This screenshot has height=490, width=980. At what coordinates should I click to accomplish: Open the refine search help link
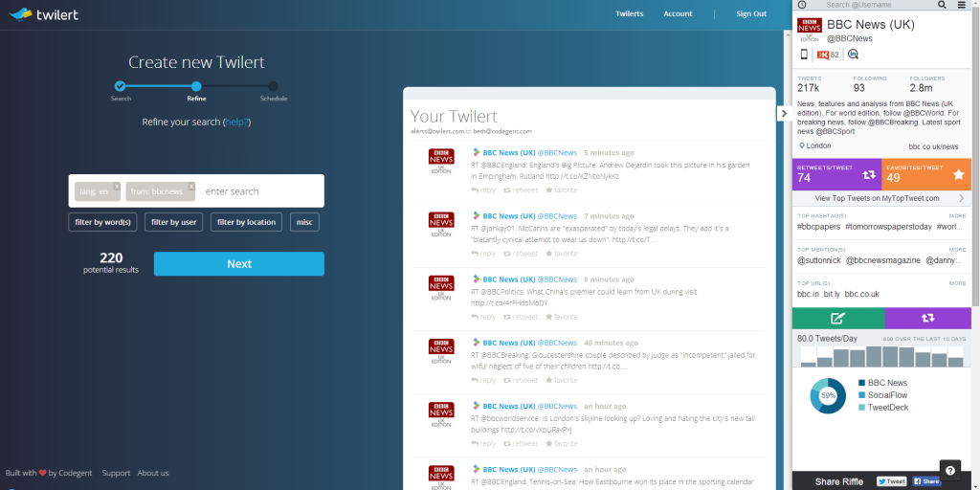coord(237,122)
